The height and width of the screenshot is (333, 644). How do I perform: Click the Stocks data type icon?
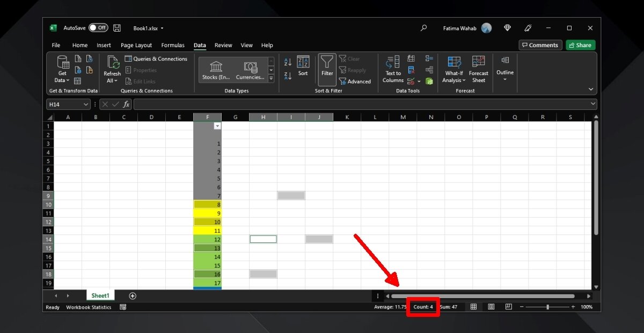point(216,67)
